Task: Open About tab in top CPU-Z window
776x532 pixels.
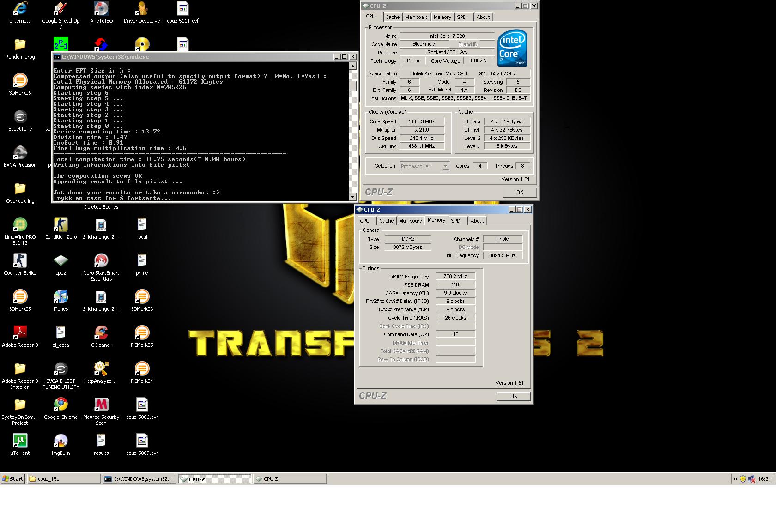Action: tap(483, 17)
